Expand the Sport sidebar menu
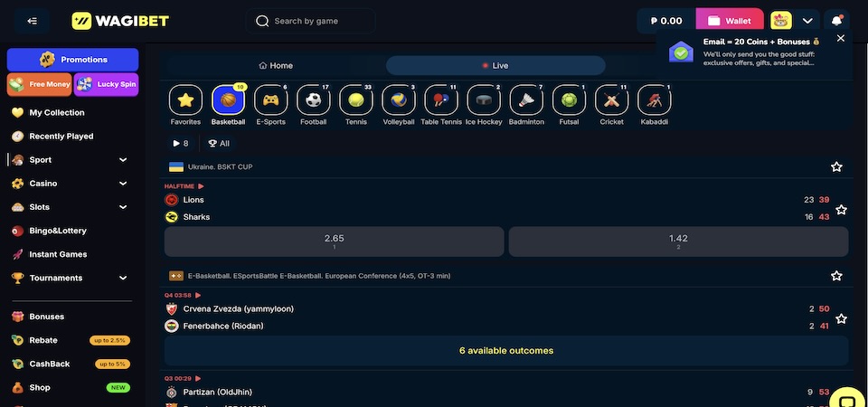The width and height of the screenshot is (868, 407). point(122,160)
